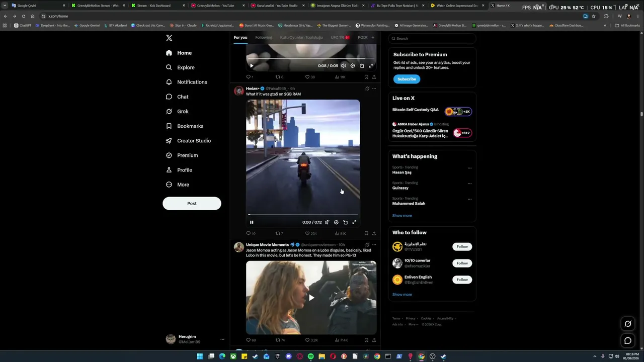
Task: Follow the @TVUSS1 account
Action: [462, 246]
